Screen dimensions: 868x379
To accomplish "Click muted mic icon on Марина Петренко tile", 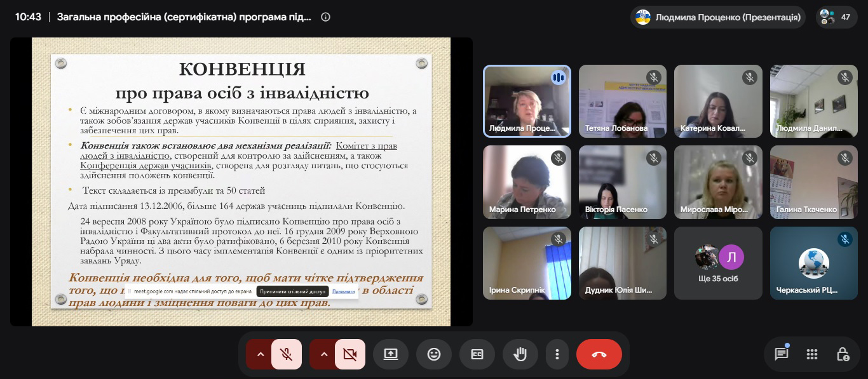I will (559, 158).
